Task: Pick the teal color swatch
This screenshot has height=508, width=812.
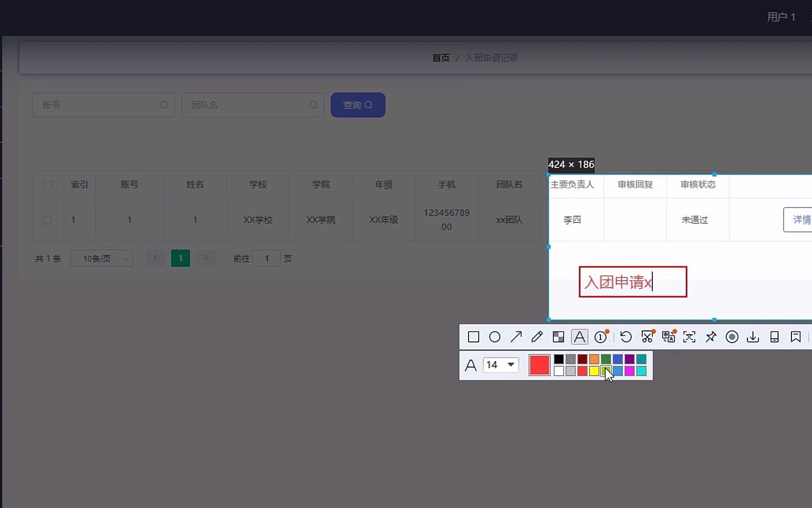Action: [641, 359]
